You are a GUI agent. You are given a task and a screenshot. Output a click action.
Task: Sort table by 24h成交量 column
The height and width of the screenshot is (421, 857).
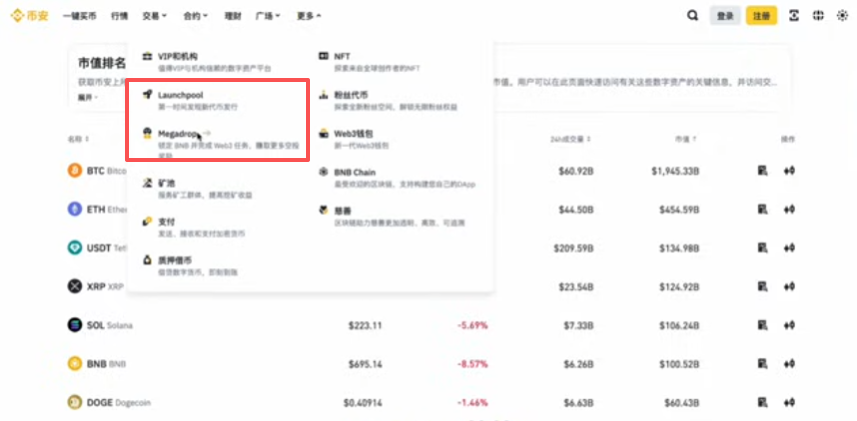coord(570,139)
